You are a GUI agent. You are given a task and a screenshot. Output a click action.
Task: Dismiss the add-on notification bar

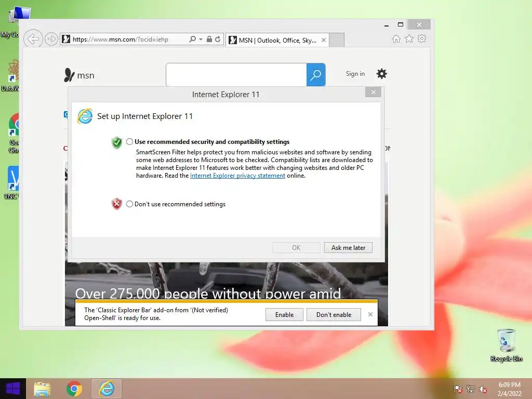click(x=370, y=314)
